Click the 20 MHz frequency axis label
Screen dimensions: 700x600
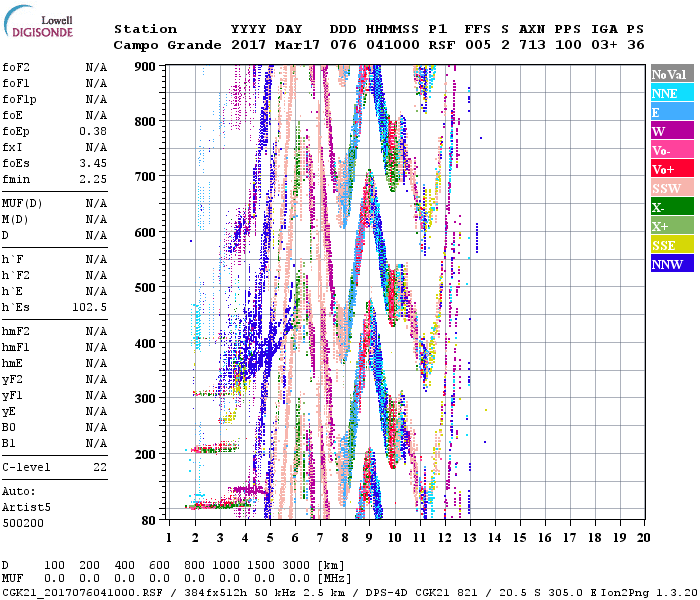tap(643, 538)
